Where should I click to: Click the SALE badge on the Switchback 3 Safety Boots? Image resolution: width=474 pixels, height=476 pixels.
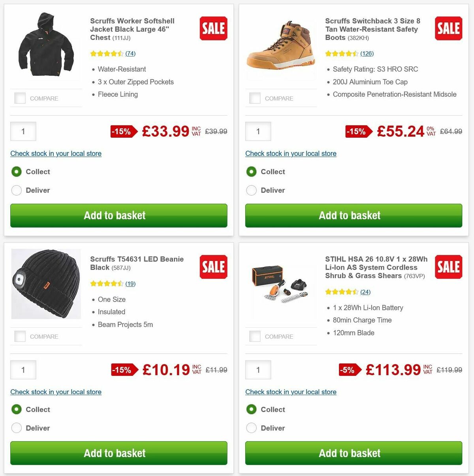pyautogui.click(x=448, y=28)
